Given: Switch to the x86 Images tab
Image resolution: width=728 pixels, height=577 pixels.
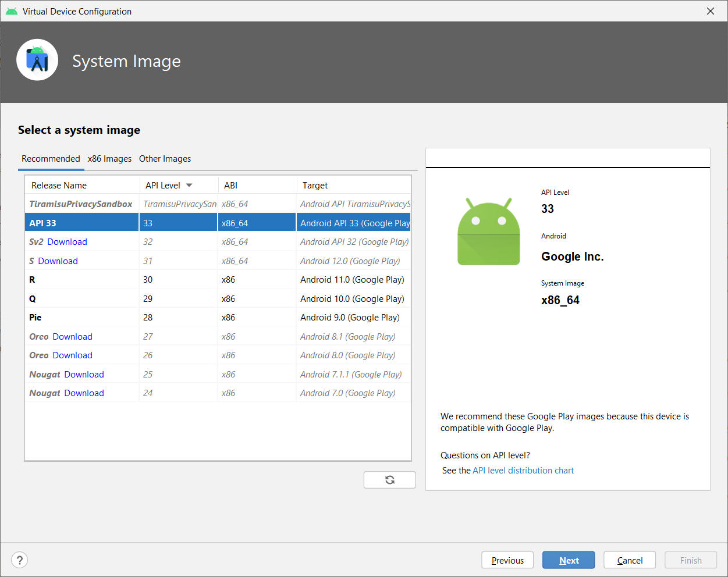Looking at the screenshot, I should tap(109, 159).
